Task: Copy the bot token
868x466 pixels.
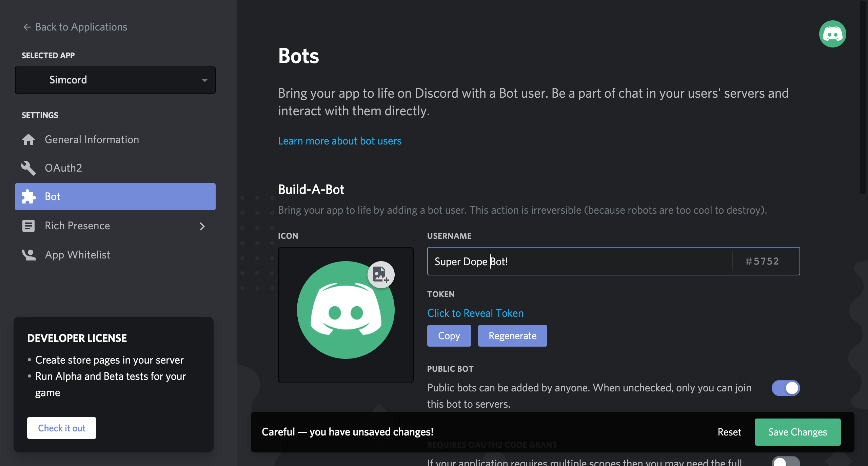Action: click(x=449, y=335)
